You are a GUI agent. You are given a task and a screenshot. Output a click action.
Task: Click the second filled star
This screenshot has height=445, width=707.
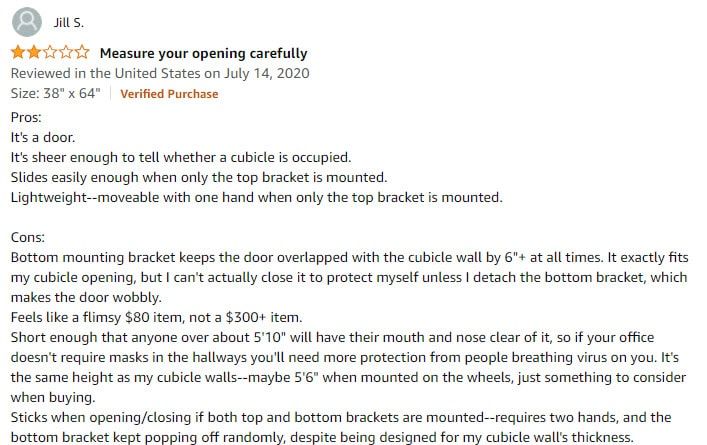point(34,52)
